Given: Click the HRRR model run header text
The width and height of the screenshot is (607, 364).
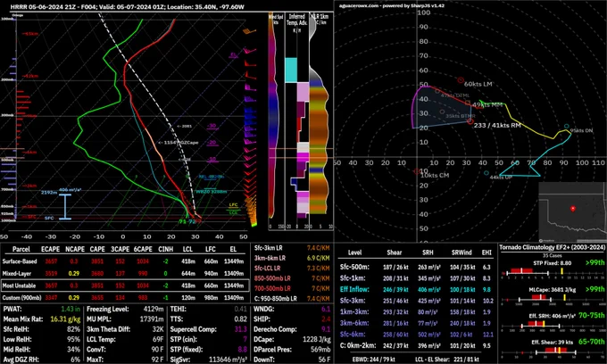Looking at the screenshot, I should pyautogui.click(x=128, y=6).
